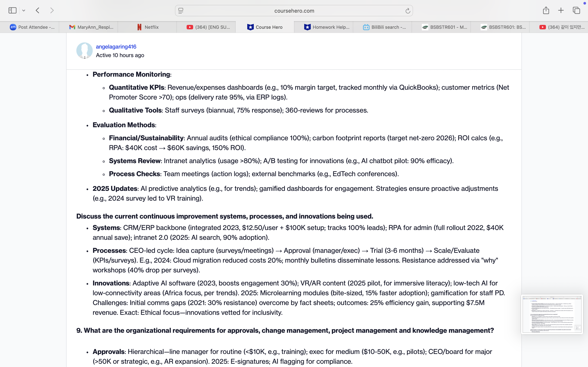Click the user avatar image

(84, 51)
